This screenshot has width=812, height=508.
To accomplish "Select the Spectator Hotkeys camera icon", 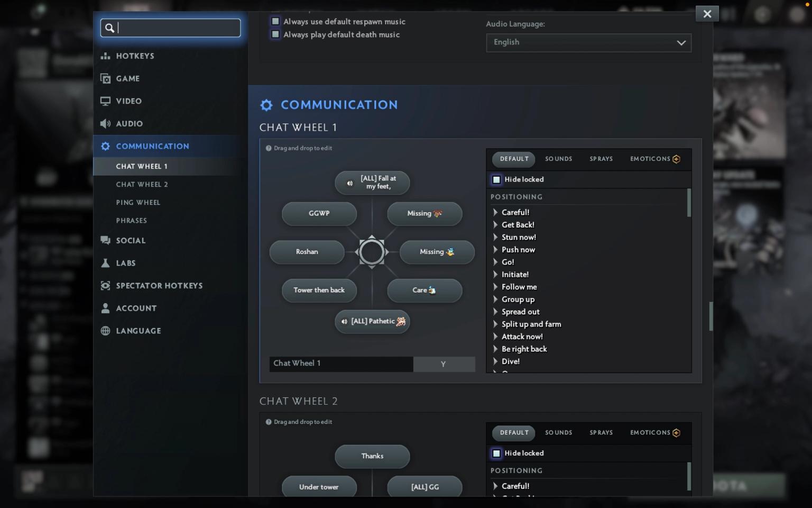I will tap(106, 285).
